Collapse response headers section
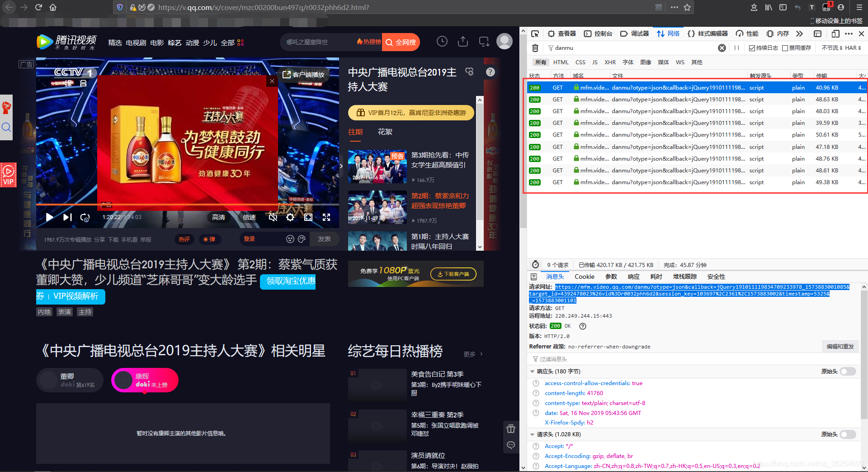This screenshot has width=868, height=472. [532, 372]
